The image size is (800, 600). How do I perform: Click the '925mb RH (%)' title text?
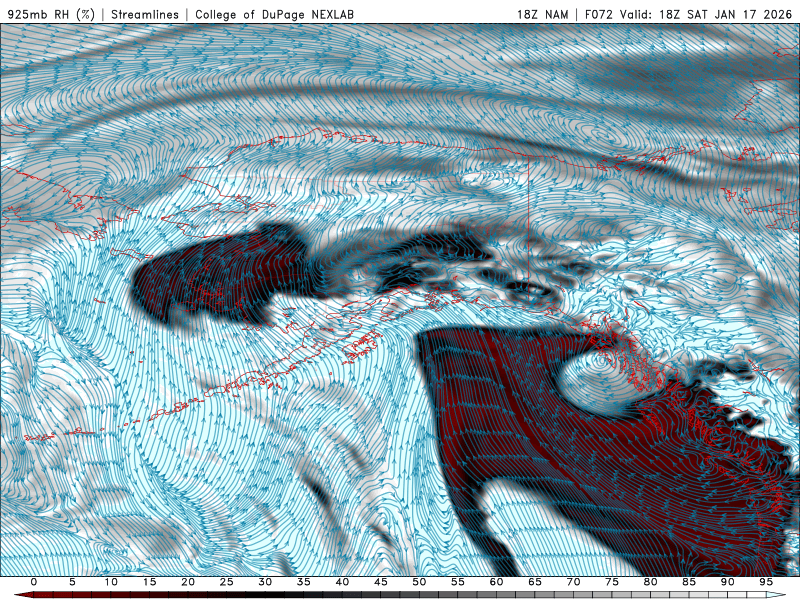pos(52,14)
